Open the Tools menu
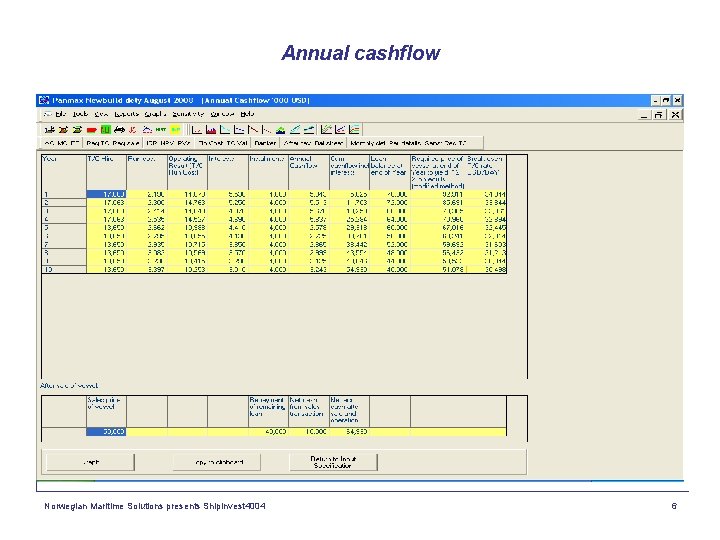 point(80,114)
